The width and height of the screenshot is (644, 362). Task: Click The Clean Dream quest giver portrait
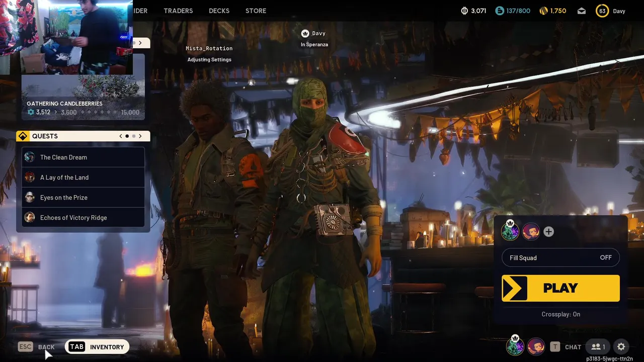(30, 157)
